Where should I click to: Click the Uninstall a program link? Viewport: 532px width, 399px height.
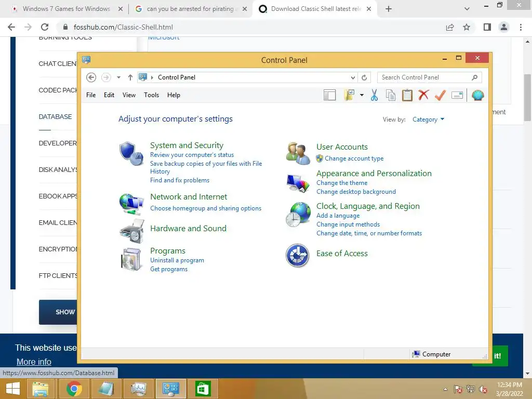177,260
